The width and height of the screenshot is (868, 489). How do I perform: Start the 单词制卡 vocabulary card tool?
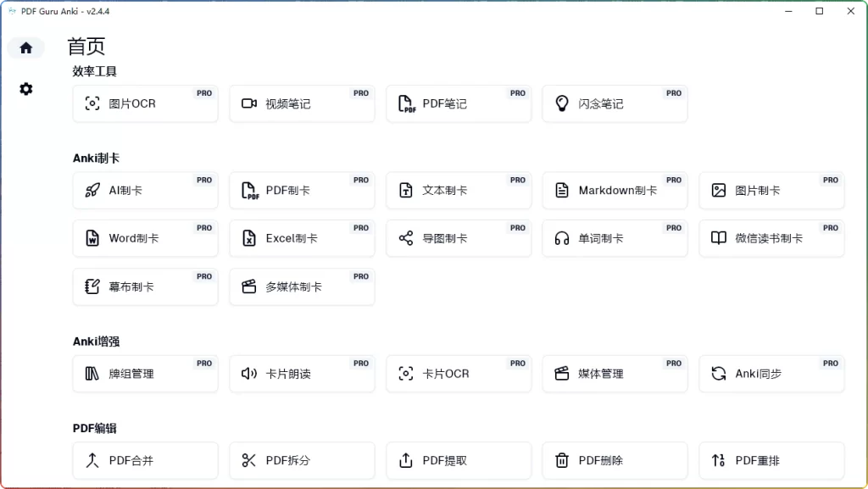(x=615, y=238)
